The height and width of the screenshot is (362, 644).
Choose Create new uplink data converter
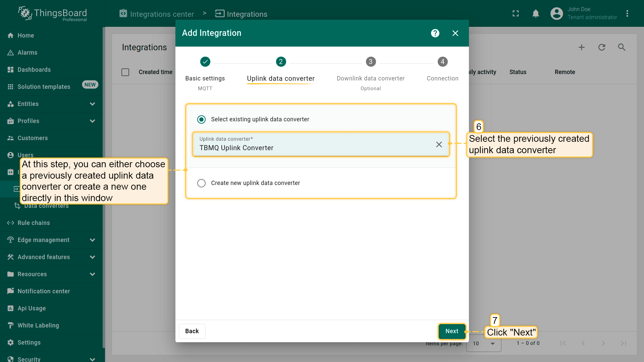coord(201,183)
